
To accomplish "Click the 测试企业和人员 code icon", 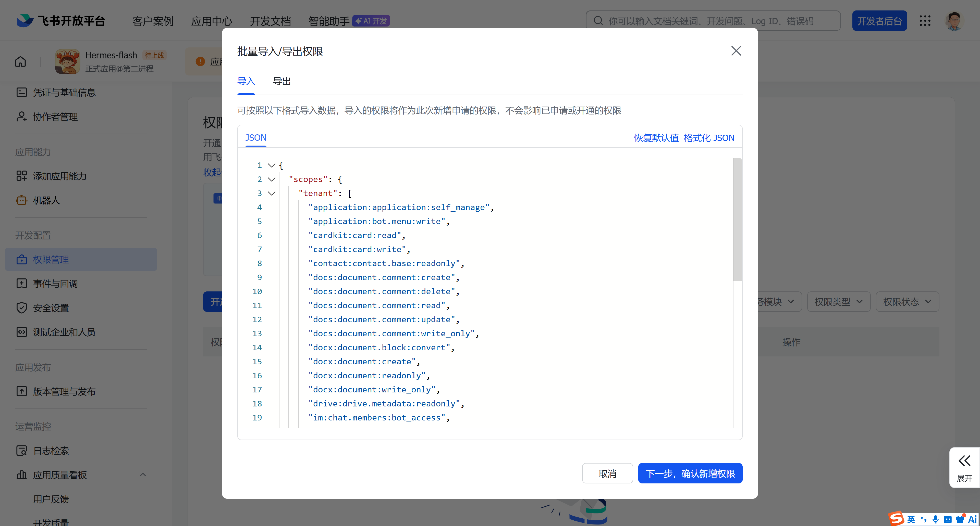I will [22, 332].
